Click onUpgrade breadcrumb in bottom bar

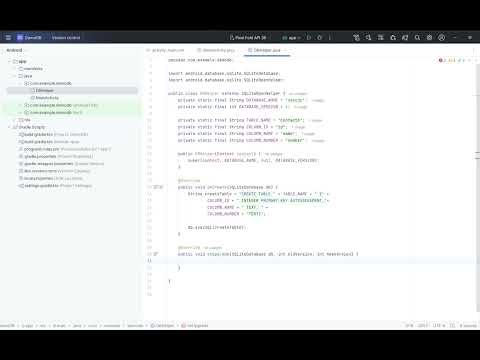pos(195,325)
